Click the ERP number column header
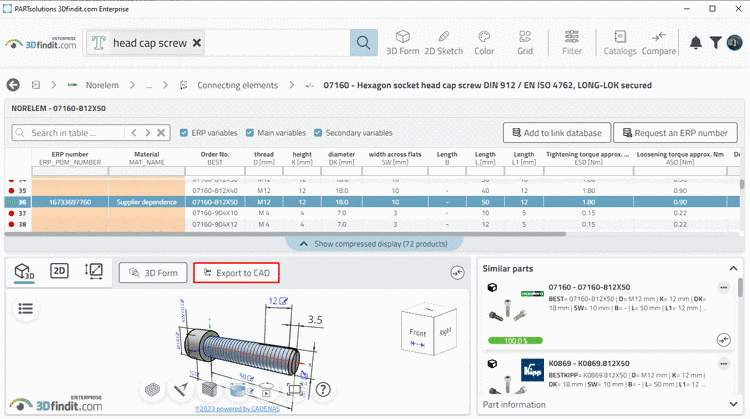The image size is (750, 419). point(70,158)
